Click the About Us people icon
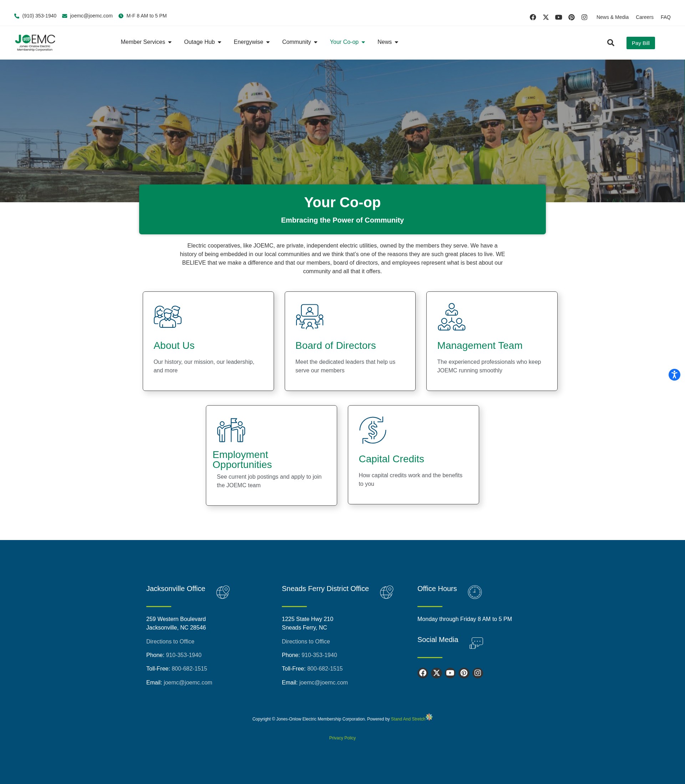Image resolution: width=685 pixels, height=784 pixels. (167, 316)
